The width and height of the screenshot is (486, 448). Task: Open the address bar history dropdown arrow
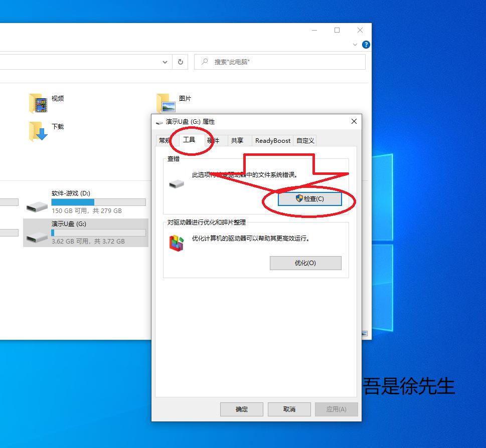[165, 62]
